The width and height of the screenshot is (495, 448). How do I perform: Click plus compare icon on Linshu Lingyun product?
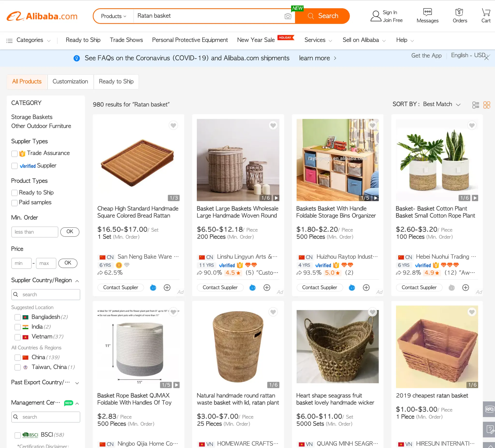(x=267, y=288)
